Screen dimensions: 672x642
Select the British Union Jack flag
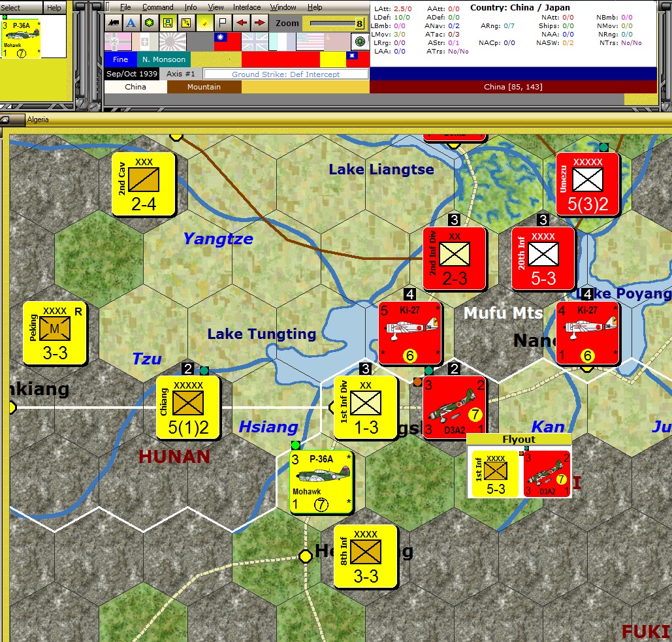[x=255, y=42]
